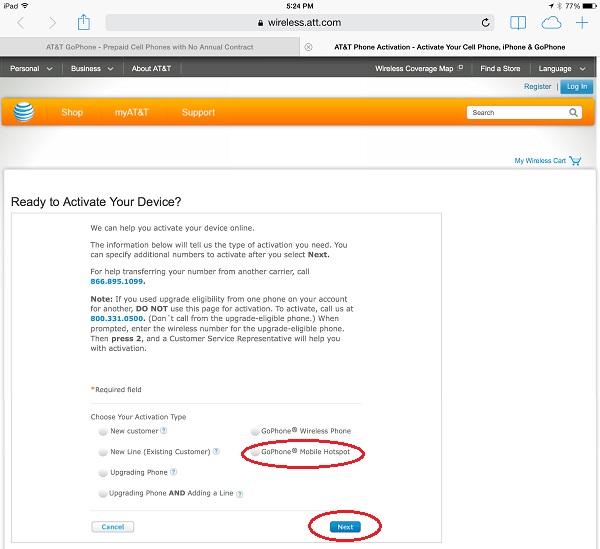The image size is (600, 549).
Task: Select the Upgrading Phone radio button
Action: (103, 472)
